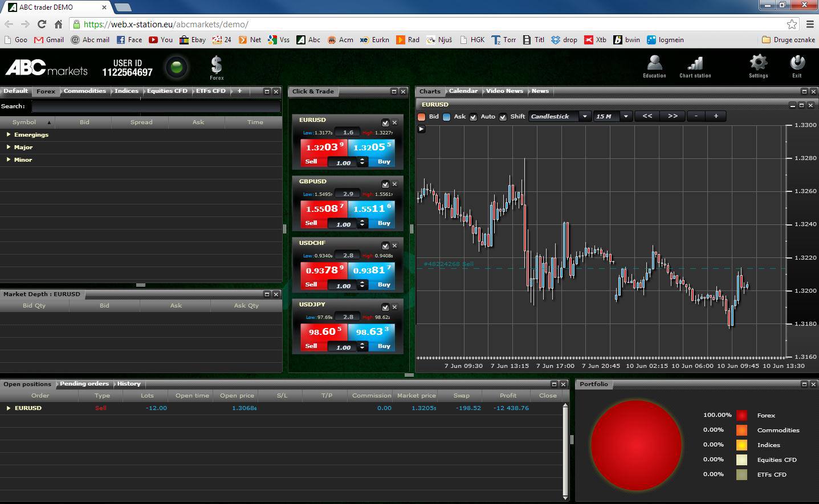Open the Gmail bookmark
This screenshot has height=504, width=819.
point(49,40)
